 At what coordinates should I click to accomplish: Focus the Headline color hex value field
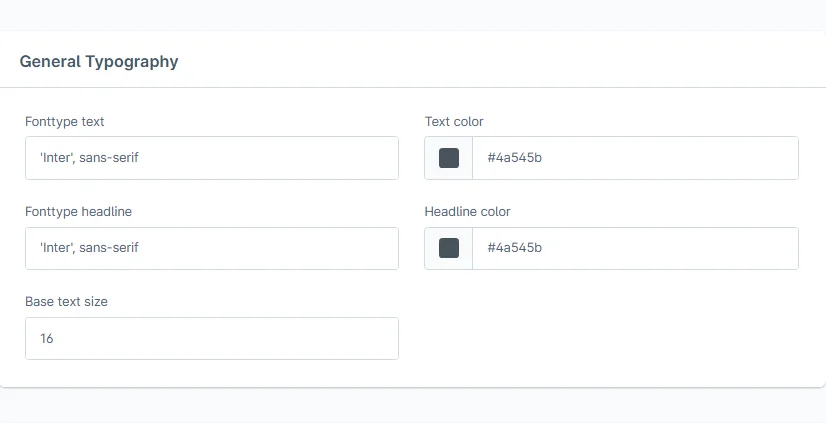(x=635, y=248)
